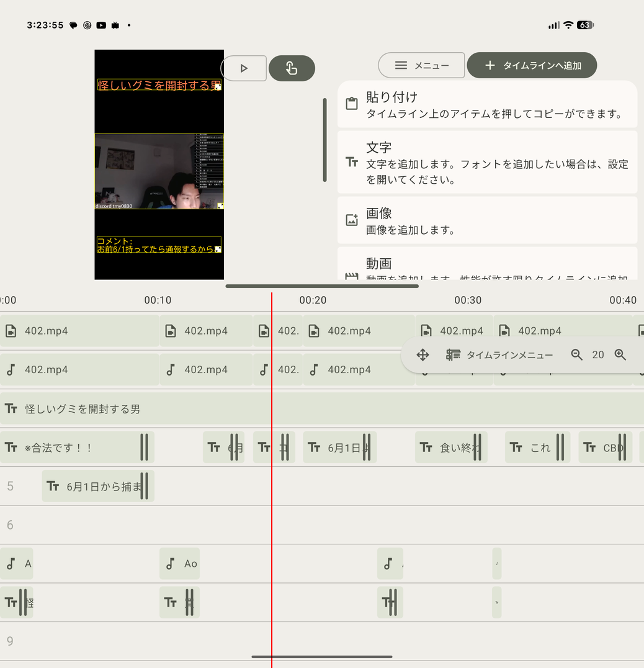Screen dimensions: 644x668
Task: Toggle the touch edit mode button
Action: (x=292, y=68)
